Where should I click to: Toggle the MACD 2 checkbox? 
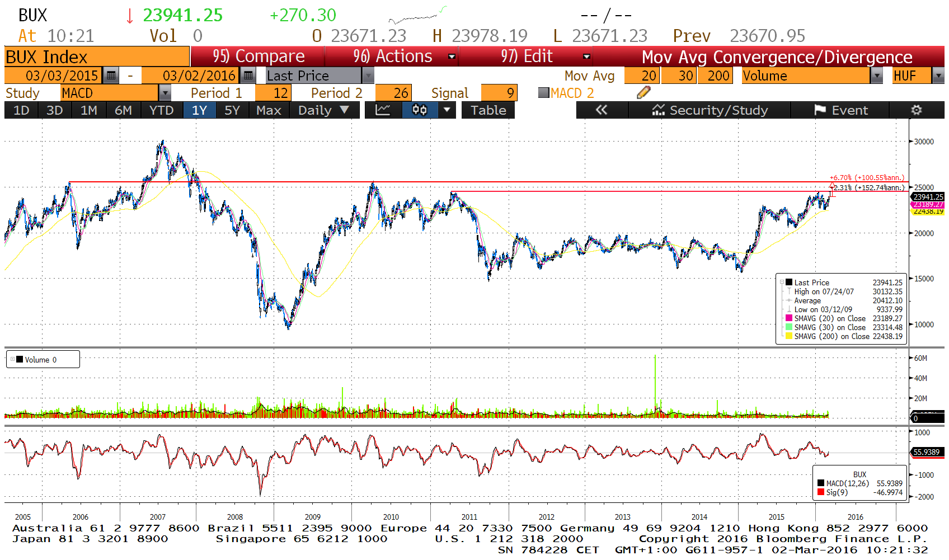(543, 93)
